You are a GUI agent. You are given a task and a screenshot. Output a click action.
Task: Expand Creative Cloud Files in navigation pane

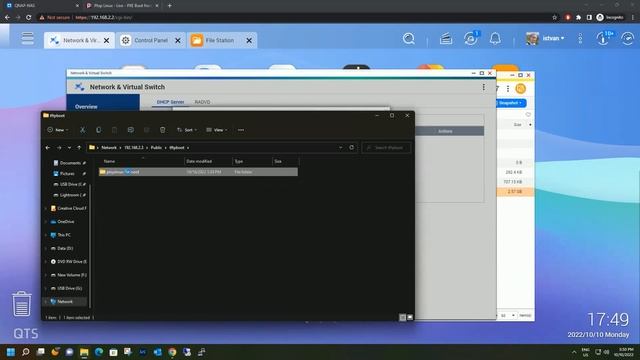click(46, 209)
